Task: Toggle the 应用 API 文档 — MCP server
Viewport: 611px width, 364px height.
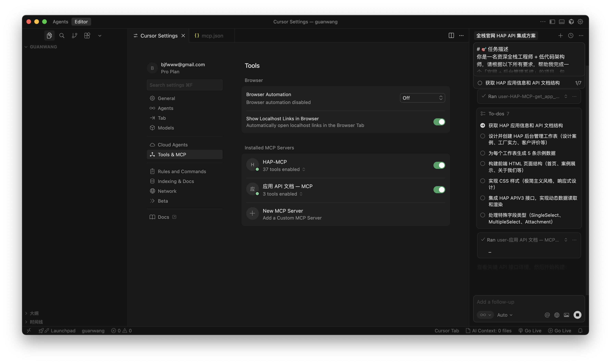Action: (x=439, y=190)
